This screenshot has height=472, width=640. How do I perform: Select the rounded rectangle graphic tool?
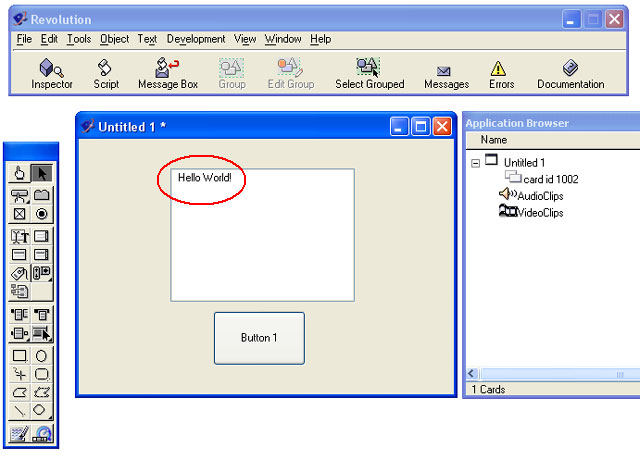42,374
